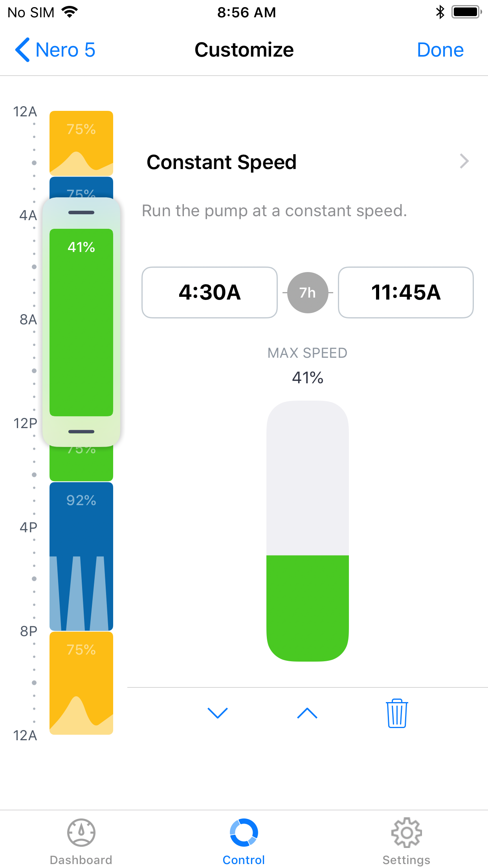Open the 4:30A start time picker

point(209,292)
